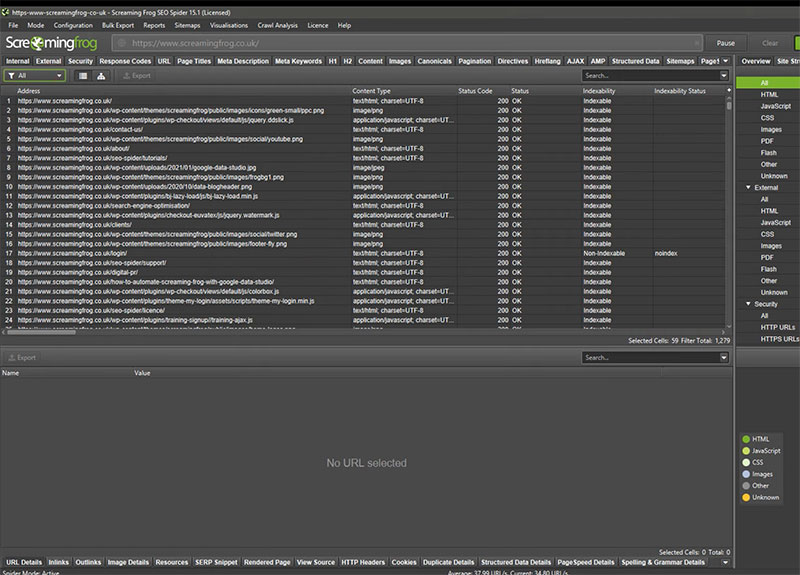Open the Hreflang tab
The height and width of the screenshot is (575, 800).
(547, 61)
